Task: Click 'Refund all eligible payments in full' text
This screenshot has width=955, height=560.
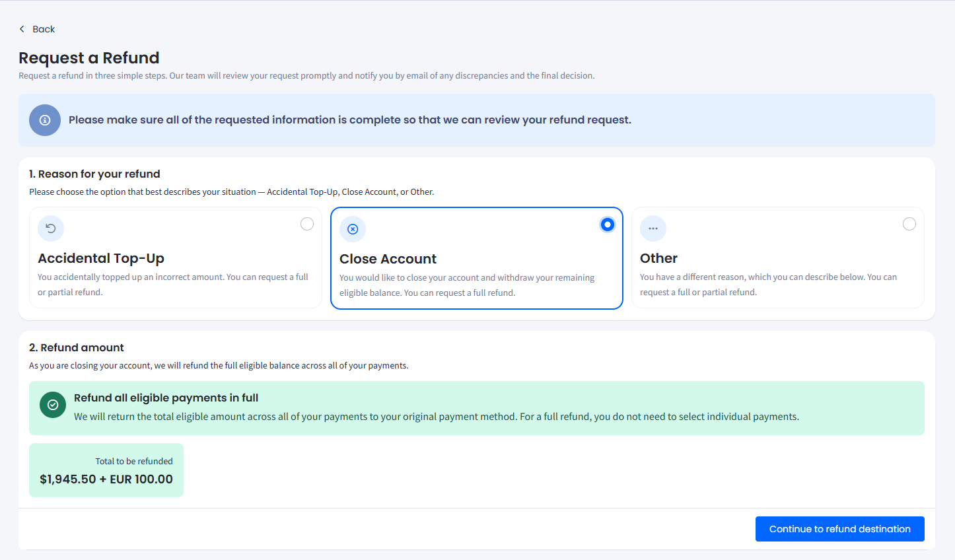Action: point(166,398)
